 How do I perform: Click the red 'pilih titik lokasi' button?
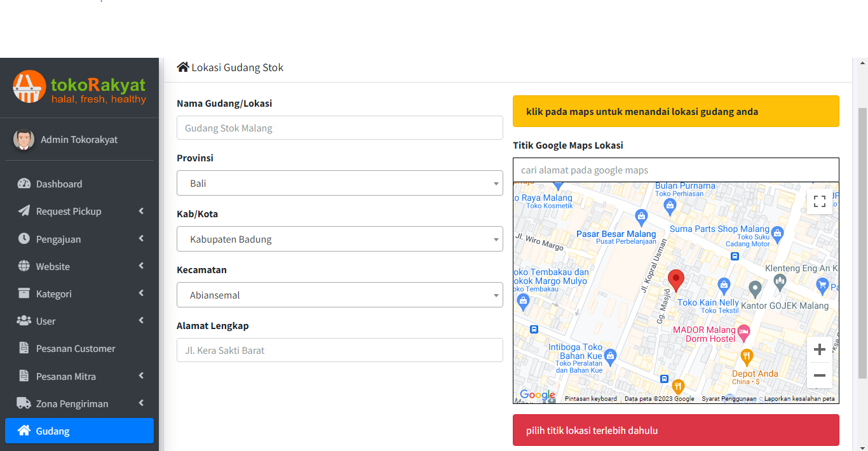coord(675,430)
